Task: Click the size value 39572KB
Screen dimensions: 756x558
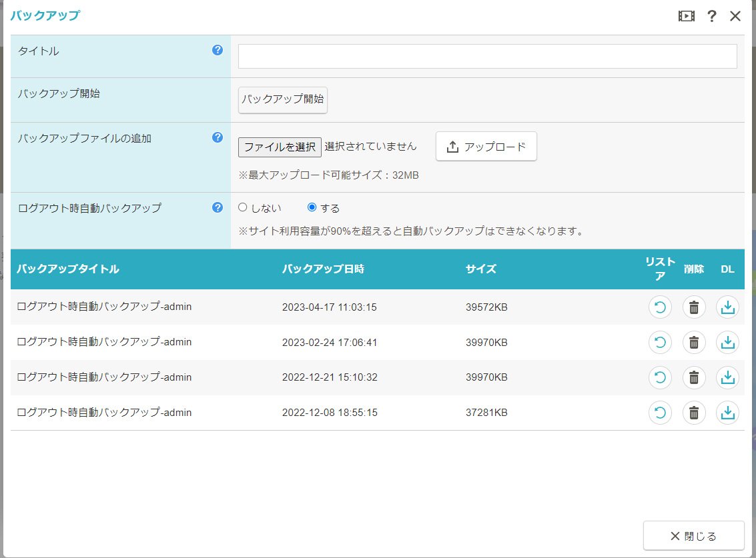Action: click(x=486, y=307)
